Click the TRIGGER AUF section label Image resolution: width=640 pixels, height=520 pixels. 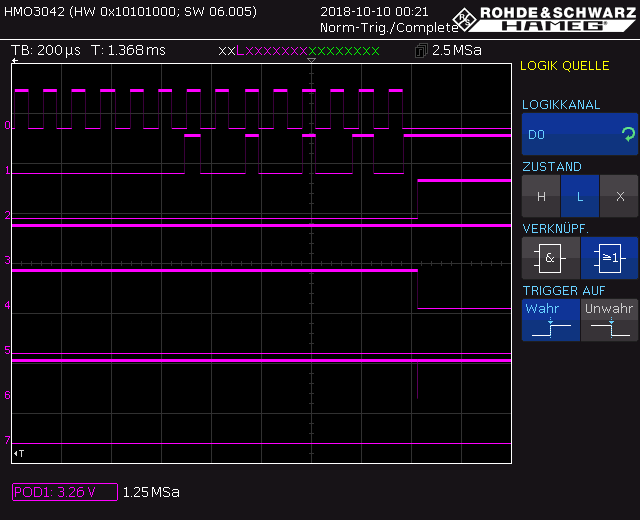(x=564, y=291)
